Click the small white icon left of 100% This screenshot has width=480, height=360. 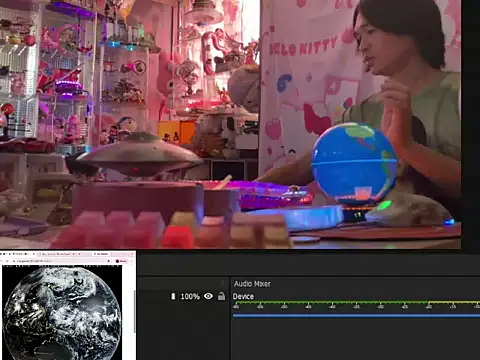coord(173,296)
